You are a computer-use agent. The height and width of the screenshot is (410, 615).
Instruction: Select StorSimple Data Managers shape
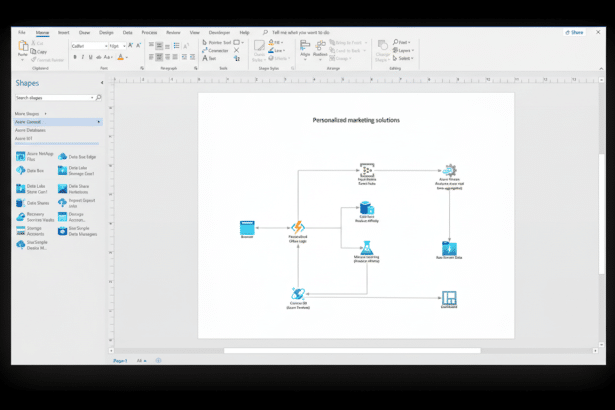(x=77, y=231)
